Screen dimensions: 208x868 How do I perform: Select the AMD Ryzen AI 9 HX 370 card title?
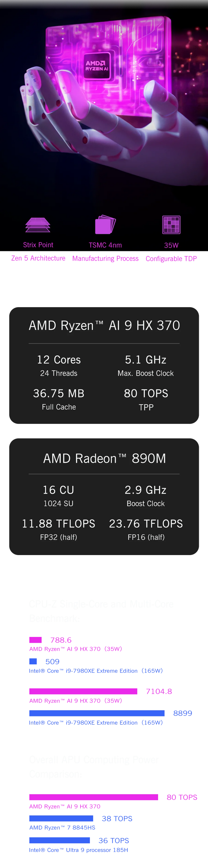coord(104,325)
